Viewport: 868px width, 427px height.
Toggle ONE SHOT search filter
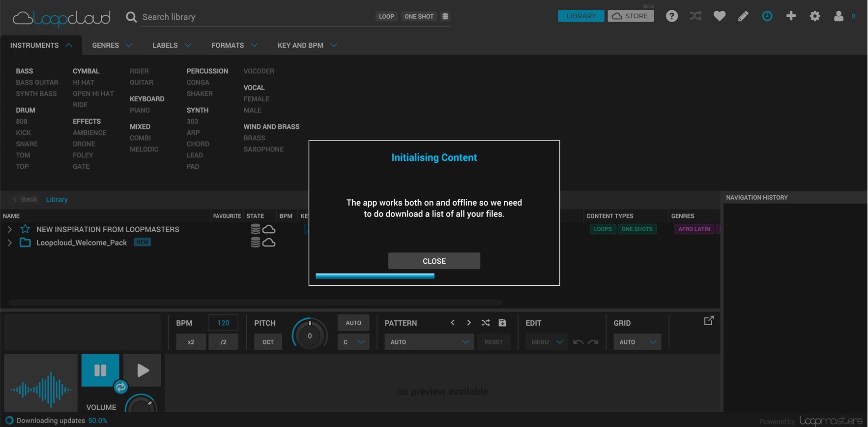coord(419,16)
